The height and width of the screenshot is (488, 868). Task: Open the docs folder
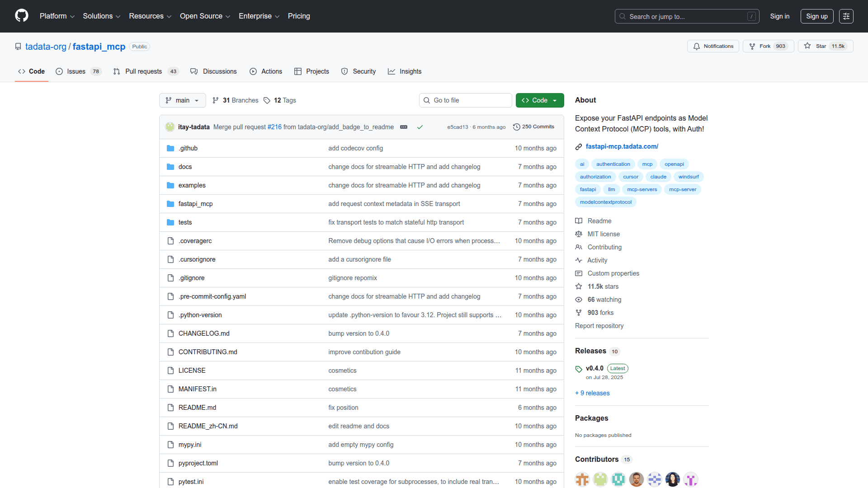[x=185, y=167]
